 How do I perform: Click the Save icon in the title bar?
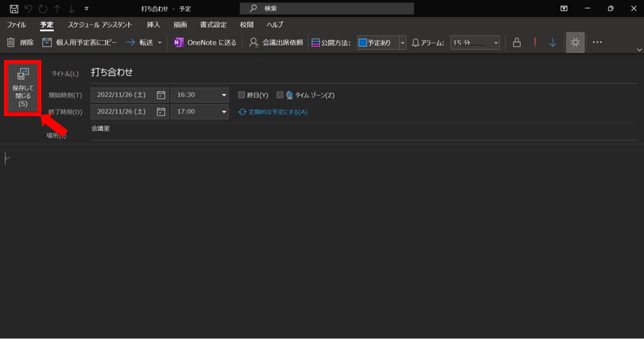[x=14, y=8]
